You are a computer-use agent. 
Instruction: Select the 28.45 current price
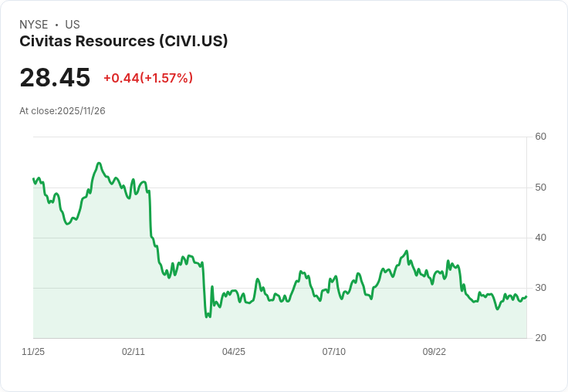pos(55,77)
